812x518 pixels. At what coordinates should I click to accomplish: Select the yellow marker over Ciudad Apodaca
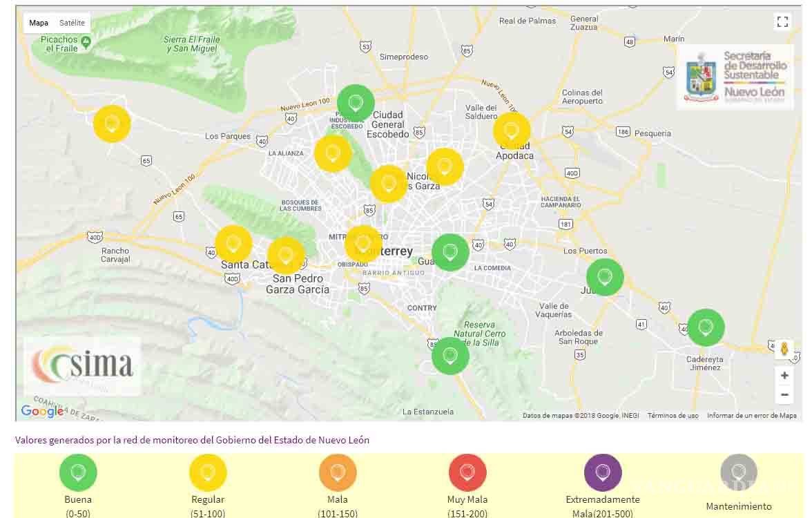[512, 128]
